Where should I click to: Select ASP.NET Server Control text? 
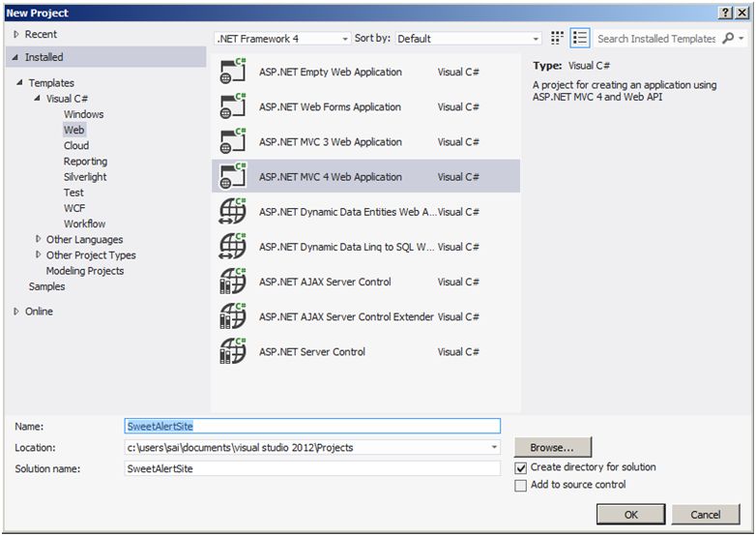coord(312,352)
